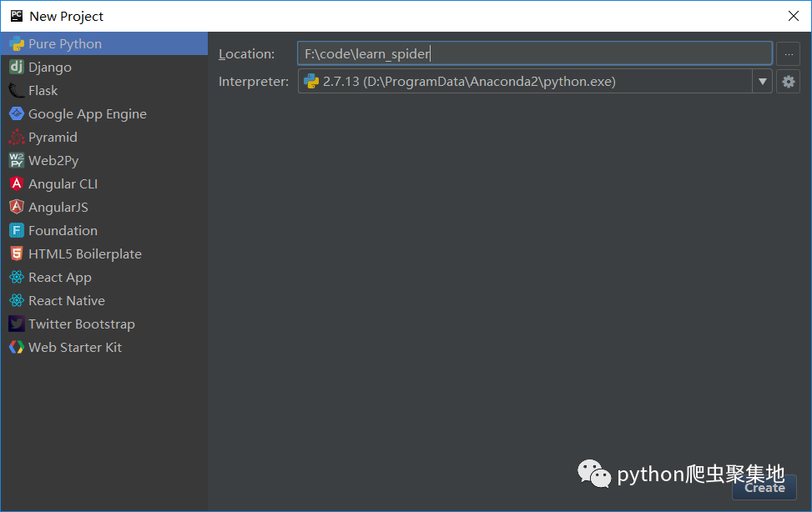This screenshot has width=812, height=512.
Task: Select Flask project type label
Action: pyautogui.click(x=43, y=91)
